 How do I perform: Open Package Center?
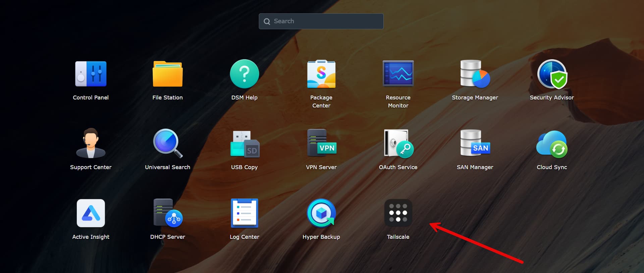tap(321, 74)
